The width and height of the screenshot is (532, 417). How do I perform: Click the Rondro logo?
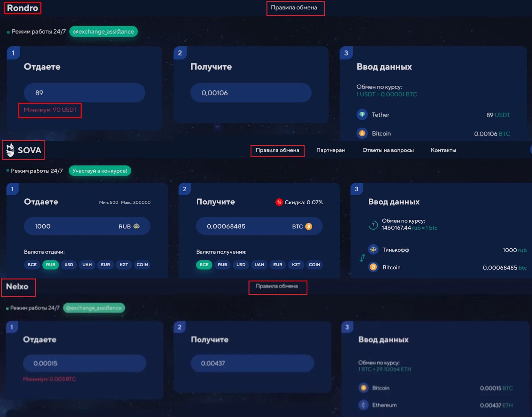point(22,8)
